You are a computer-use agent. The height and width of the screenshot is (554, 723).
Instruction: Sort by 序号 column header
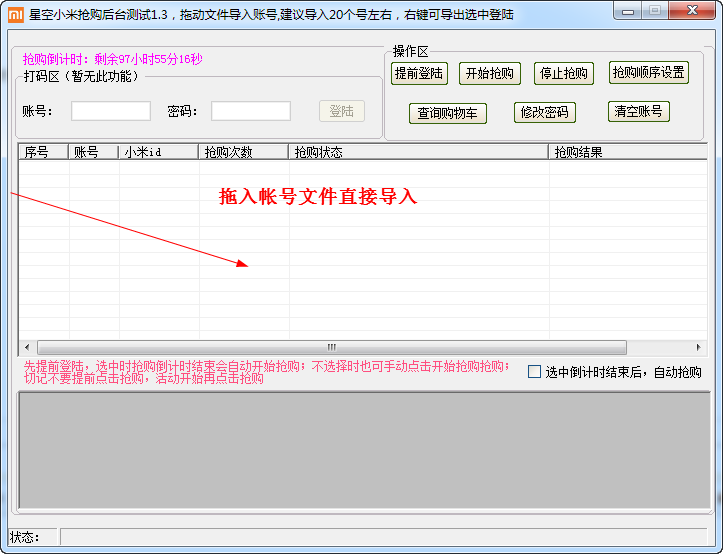pos(43,152)
